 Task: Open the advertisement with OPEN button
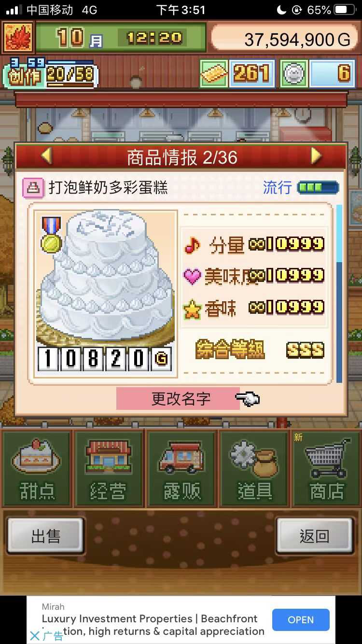coord(301,620)
